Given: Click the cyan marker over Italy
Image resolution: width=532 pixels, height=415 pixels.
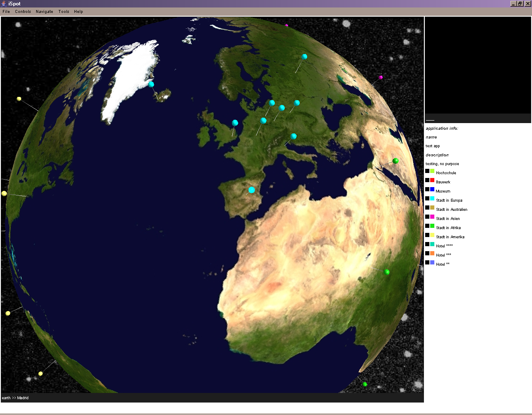Looking at the screenshot, I should (294, 136).
